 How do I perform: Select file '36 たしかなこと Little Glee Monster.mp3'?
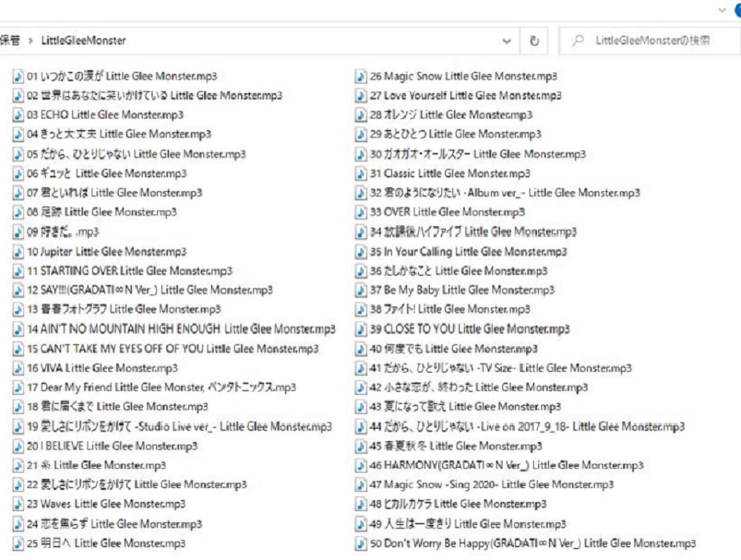(451, 271)
